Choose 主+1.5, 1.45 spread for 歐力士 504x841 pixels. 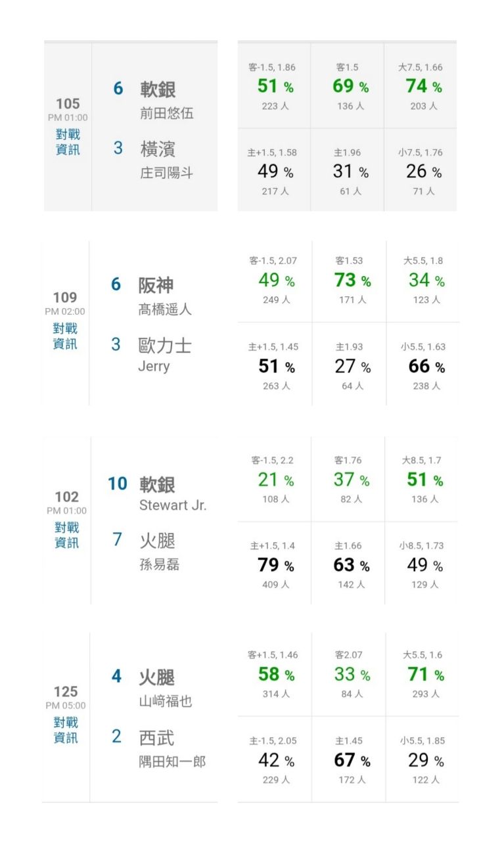pyautogui.click(x=275, y=365)
